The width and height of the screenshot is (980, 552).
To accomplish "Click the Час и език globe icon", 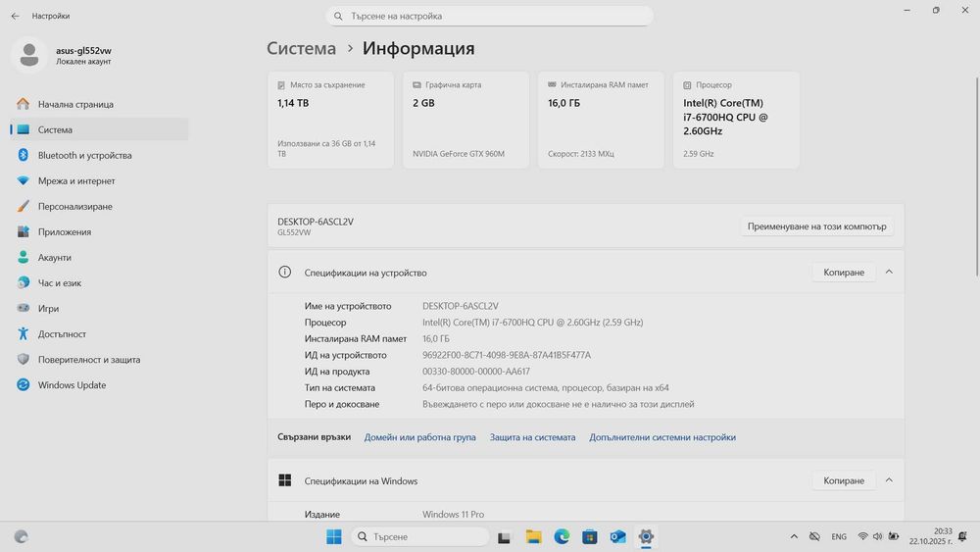I will point(24,282).
